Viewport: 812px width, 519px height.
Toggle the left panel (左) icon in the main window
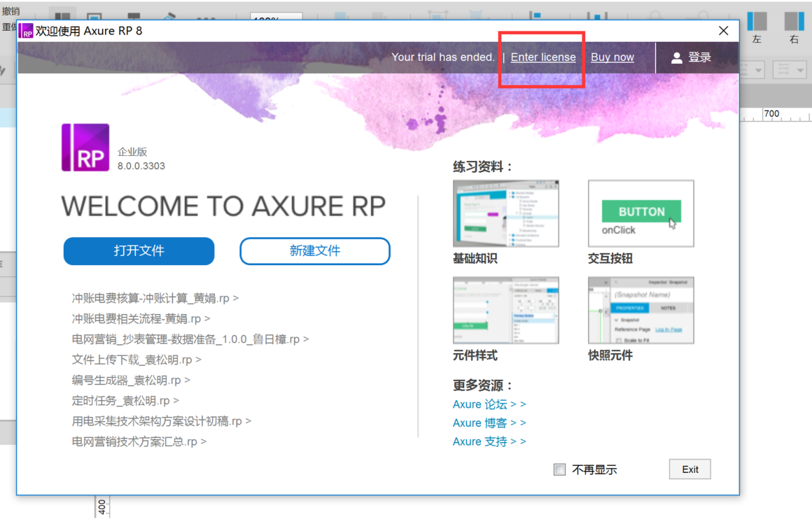coord(757,22)
